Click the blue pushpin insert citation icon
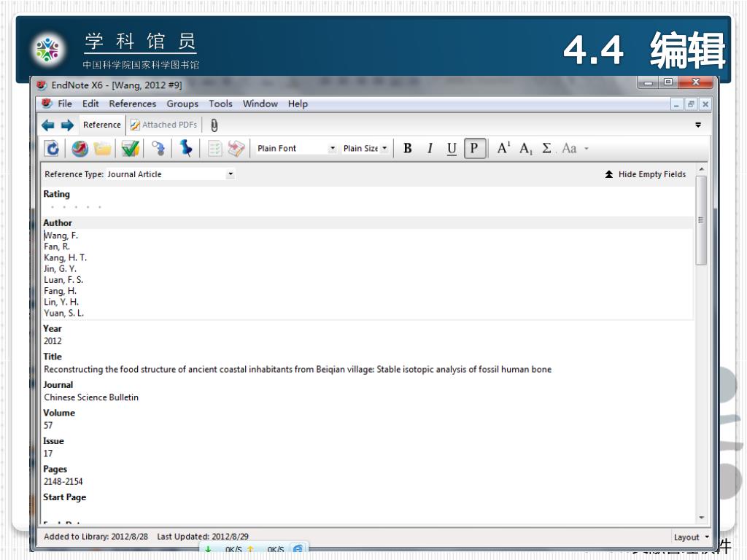 (x=186, y=148)
